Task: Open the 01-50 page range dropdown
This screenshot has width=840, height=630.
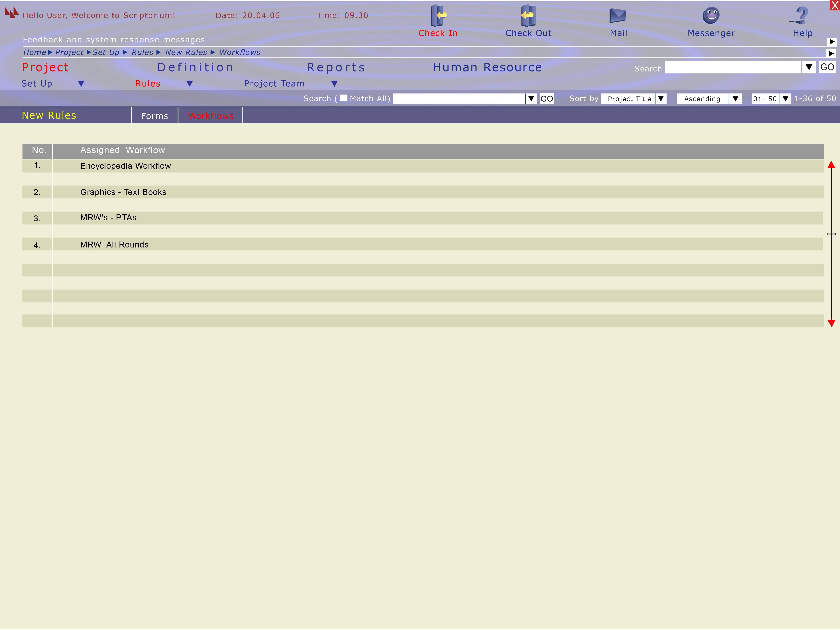Action: pyautogui.click(x=785, y=99)
